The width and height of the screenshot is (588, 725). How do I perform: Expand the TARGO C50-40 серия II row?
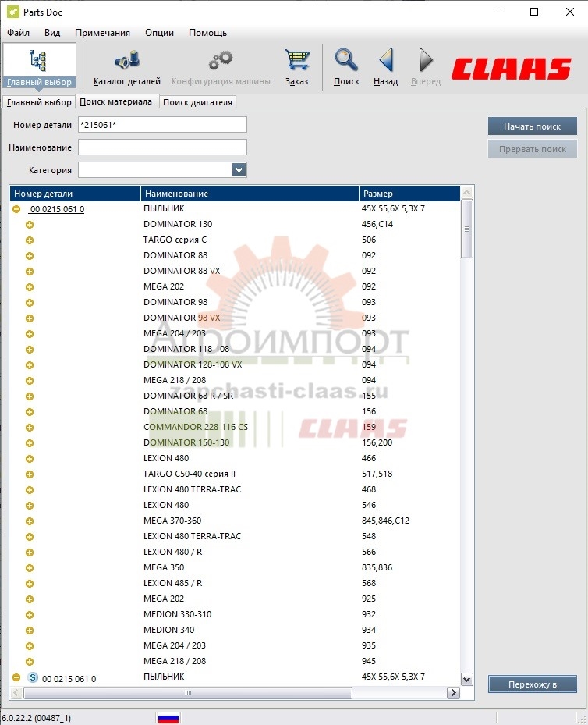[x=30, y=474]
